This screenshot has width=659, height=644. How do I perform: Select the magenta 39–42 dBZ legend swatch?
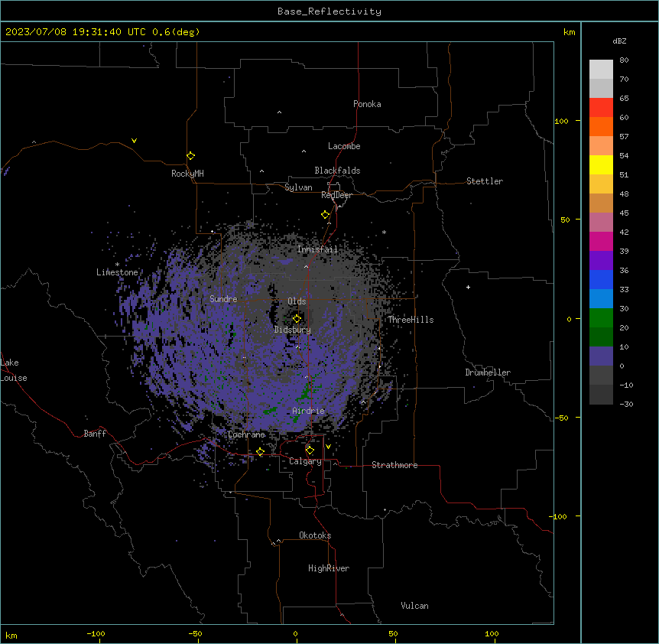601,241
